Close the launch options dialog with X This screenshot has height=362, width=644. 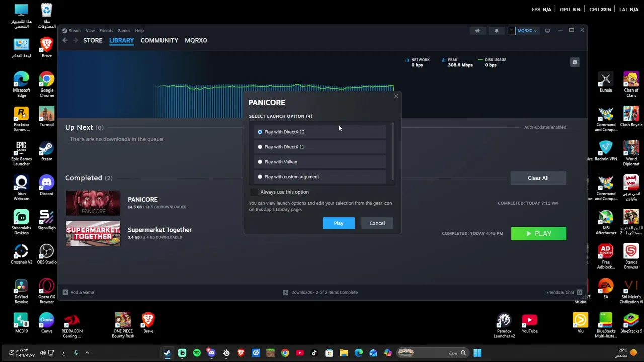tap(396, 96)
